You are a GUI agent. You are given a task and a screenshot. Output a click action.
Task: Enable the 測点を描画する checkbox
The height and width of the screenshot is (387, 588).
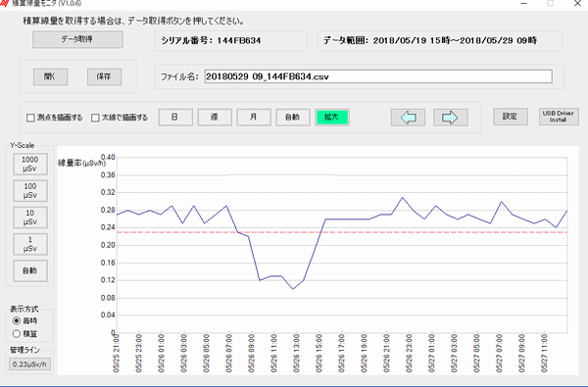click(x=30, y=118)
